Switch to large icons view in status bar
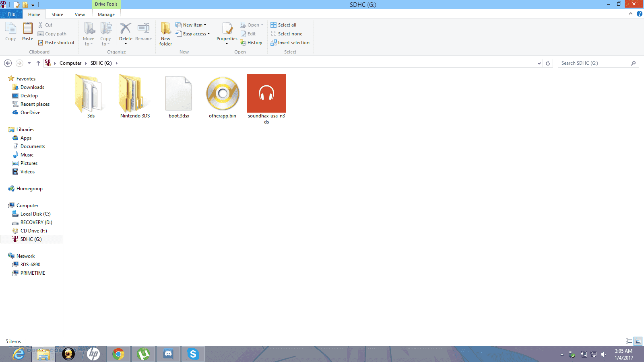The width and height of the screenshot is (644, 362). [x=638, y=341]
